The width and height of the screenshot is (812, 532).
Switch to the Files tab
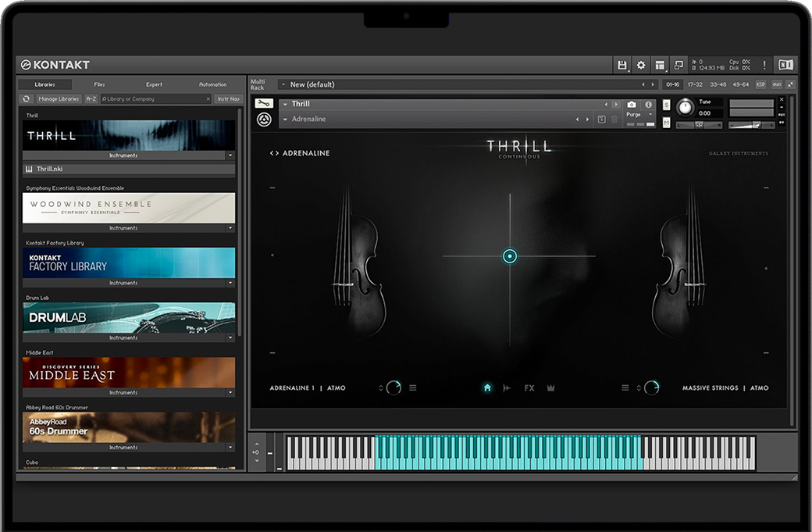pos(99,84)
